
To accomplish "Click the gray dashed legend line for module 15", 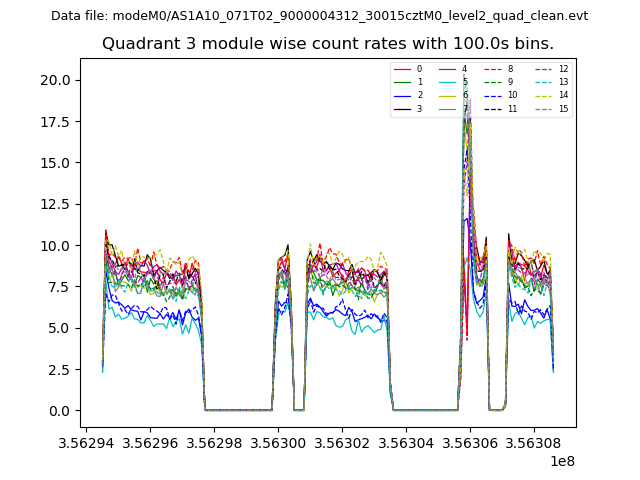I will point(545,109).
